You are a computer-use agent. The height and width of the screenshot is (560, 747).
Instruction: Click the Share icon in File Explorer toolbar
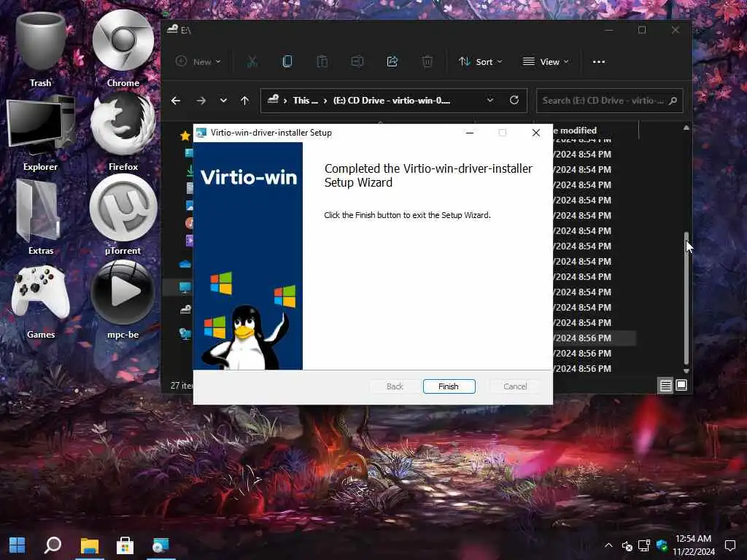point(392,61)
